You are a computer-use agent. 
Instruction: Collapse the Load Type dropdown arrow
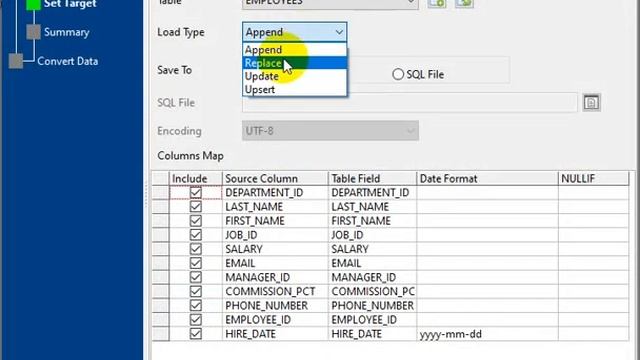pos(339,32)
